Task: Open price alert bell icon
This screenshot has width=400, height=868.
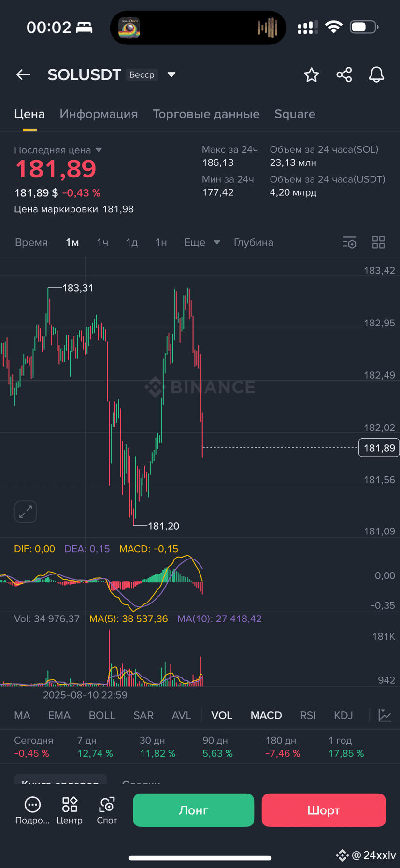Action: pyautogui.click(x=376, y=74)
